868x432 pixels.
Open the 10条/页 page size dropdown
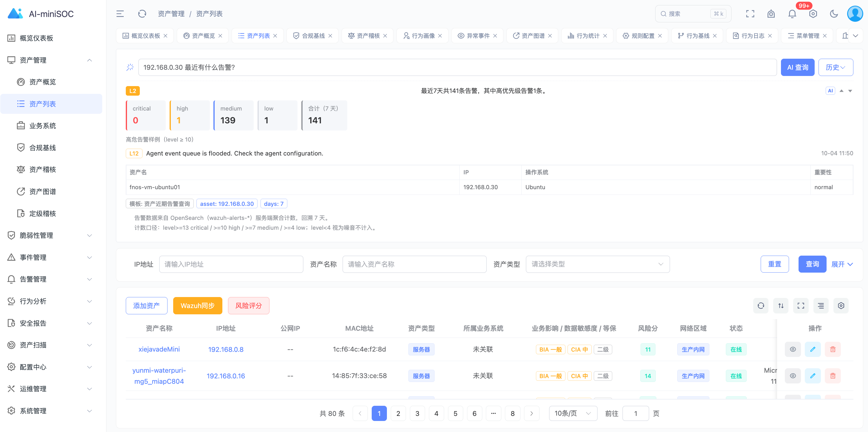[573, 413]
